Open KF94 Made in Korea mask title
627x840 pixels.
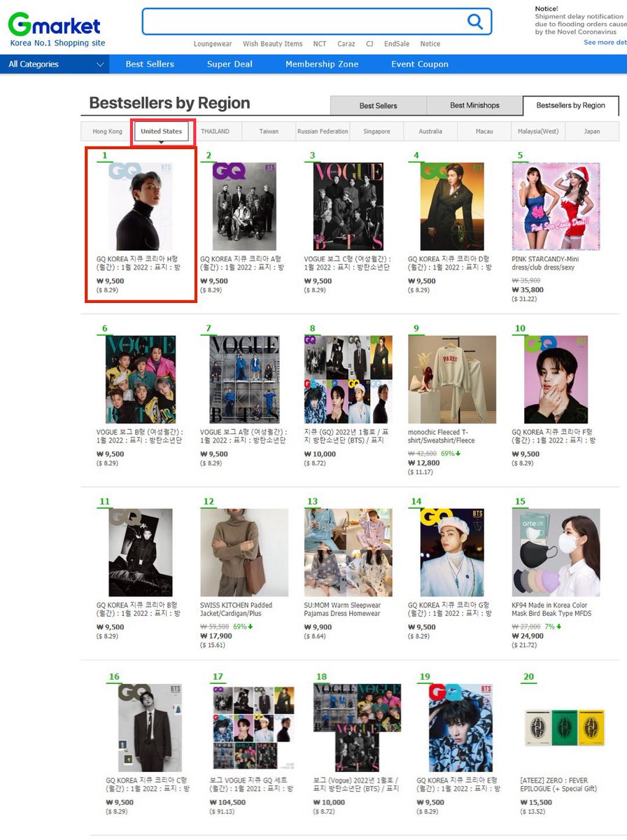551,609
